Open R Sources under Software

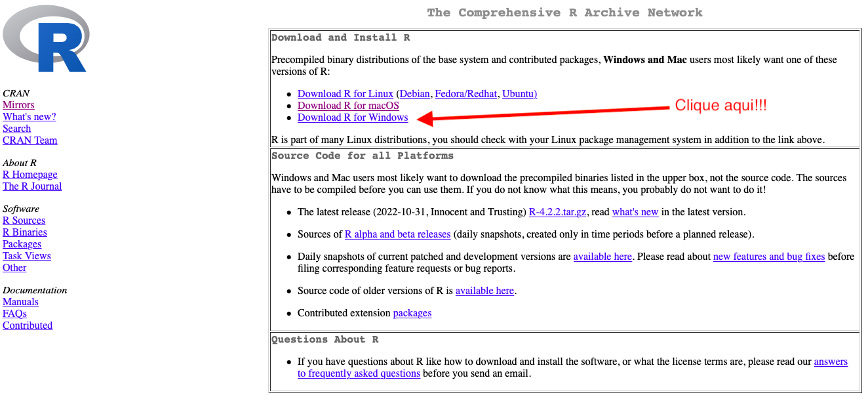[24, 221]
